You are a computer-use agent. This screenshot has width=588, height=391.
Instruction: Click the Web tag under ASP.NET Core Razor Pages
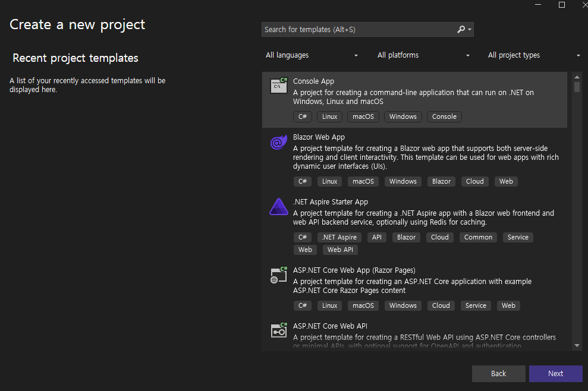tap(508, 305)
